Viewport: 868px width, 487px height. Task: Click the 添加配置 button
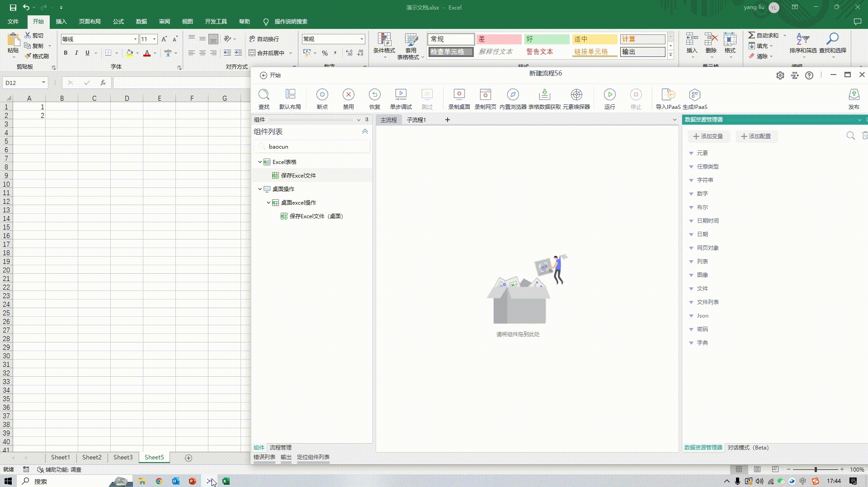(756, 136)
